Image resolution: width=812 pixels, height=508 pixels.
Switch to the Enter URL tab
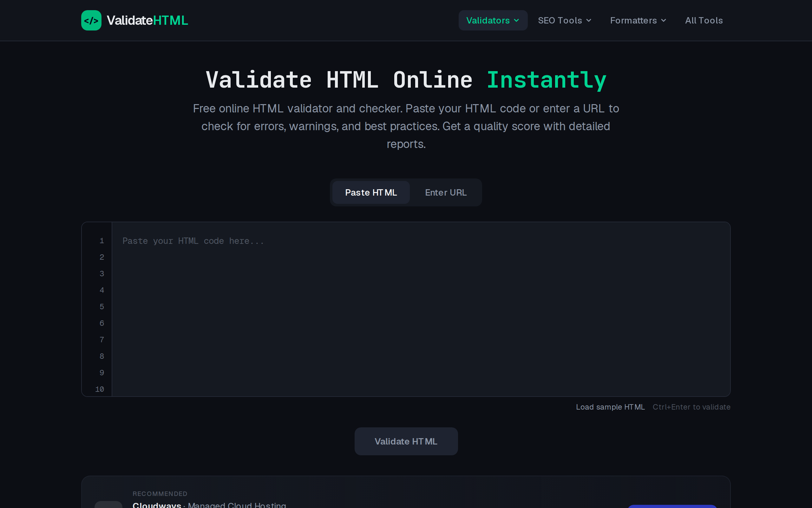tap(446, 192)
